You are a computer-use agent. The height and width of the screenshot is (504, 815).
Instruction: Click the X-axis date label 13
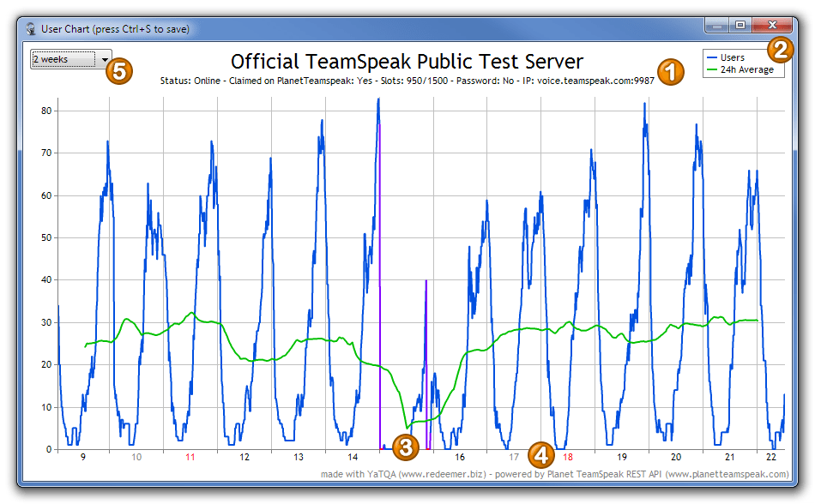click(x=299, y=457)
